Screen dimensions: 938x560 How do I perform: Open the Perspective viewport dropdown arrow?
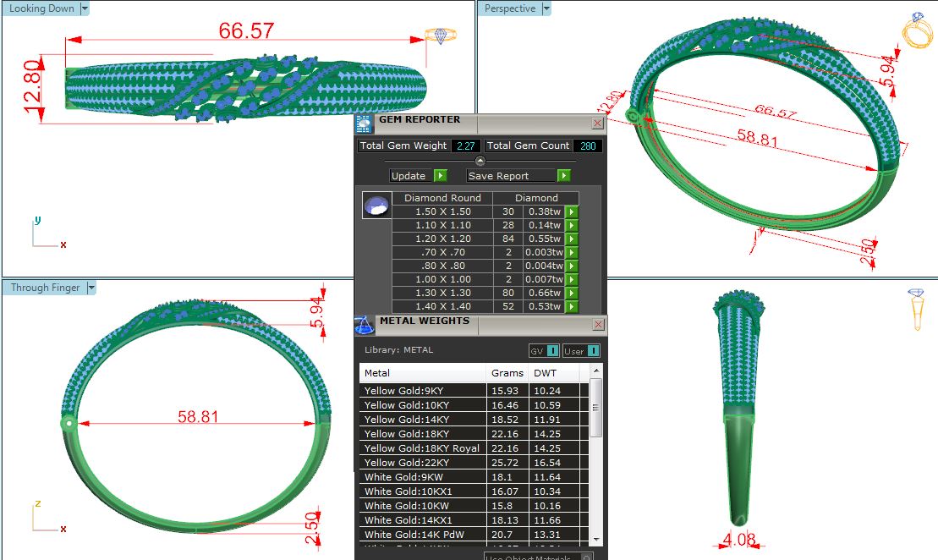coord(546,8)
